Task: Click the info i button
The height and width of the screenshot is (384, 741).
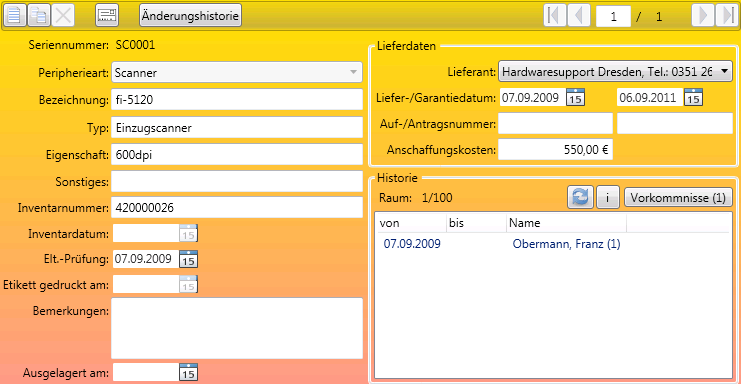Action: pyautogui.click(x=608, y=197)
